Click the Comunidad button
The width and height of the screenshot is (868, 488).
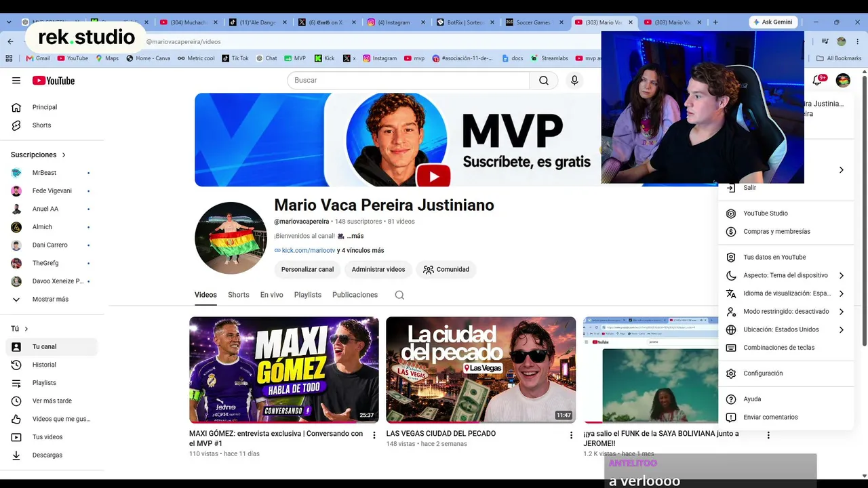(446, 269)
